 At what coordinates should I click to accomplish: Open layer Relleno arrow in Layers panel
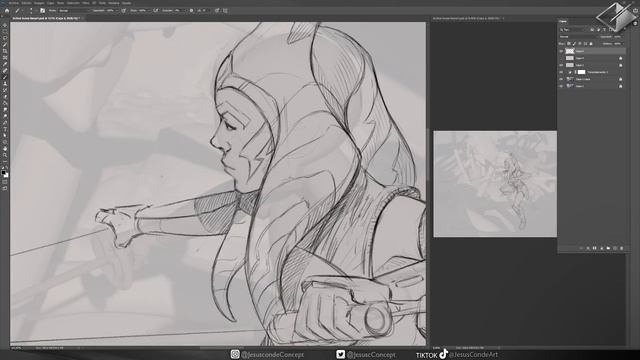(622, 44)
